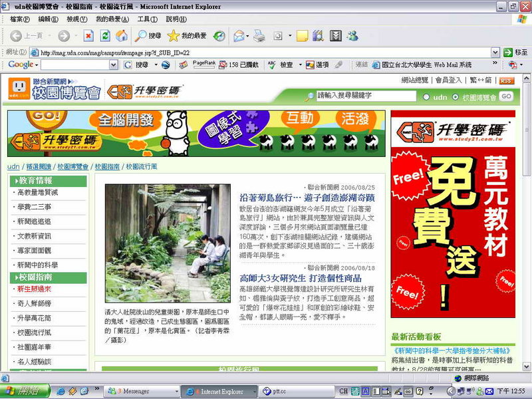Expand the Google search box dropdown
Viewport: 532px width, 399px height.
click(x=113, y=65)
